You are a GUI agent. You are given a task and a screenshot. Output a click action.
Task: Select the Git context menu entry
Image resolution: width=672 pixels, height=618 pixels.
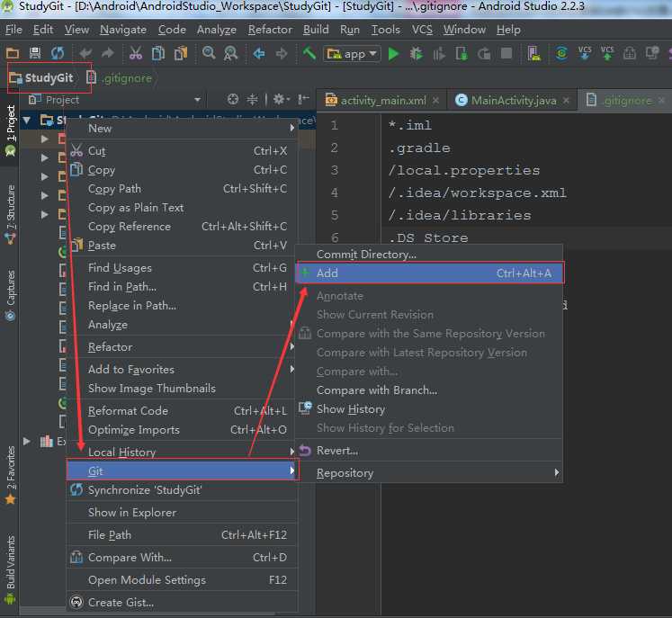pyautogui.click(x=182, y=470)
